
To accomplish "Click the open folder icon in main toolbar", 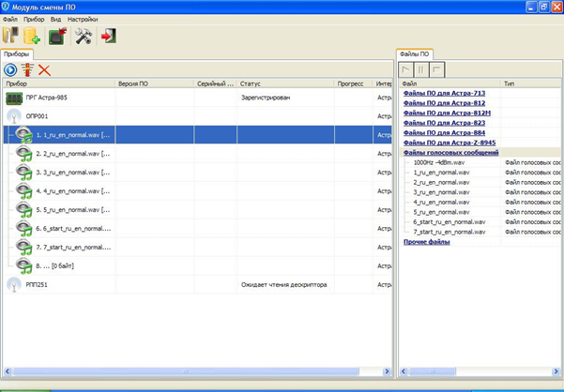I will pos(11,37).
